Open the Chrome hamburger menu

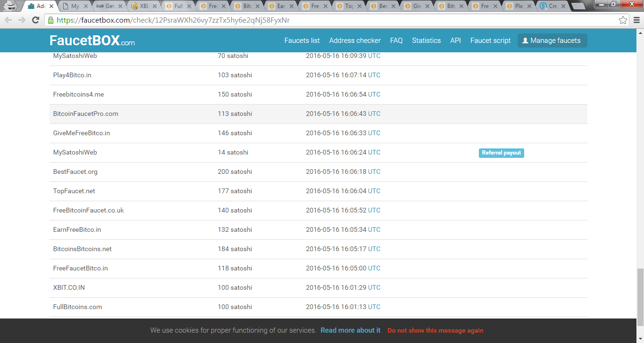coord(636,20)
